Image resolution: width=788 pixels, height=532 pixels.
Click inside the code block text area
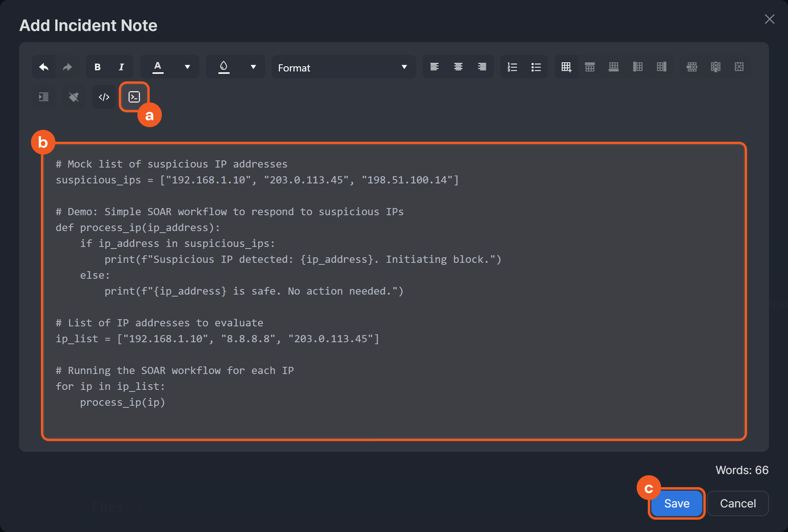point(393,292)
